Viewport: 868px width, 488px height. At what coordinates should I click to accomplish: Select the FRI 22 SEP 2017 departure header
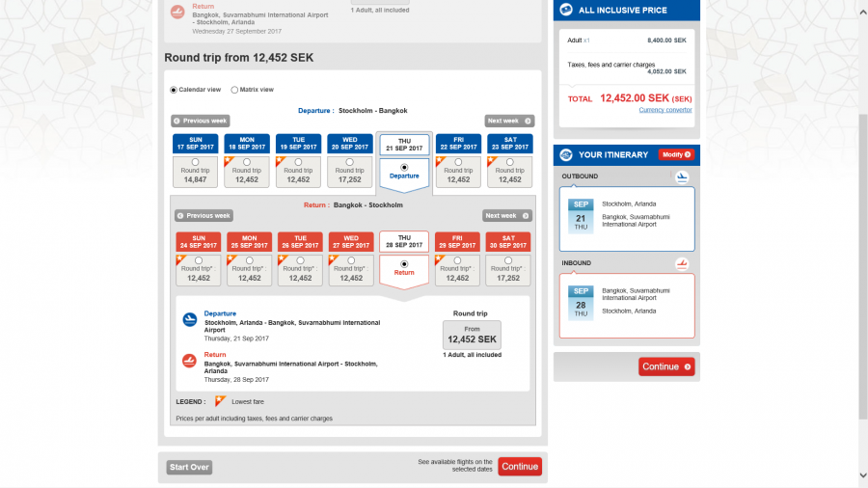(457, 144)
